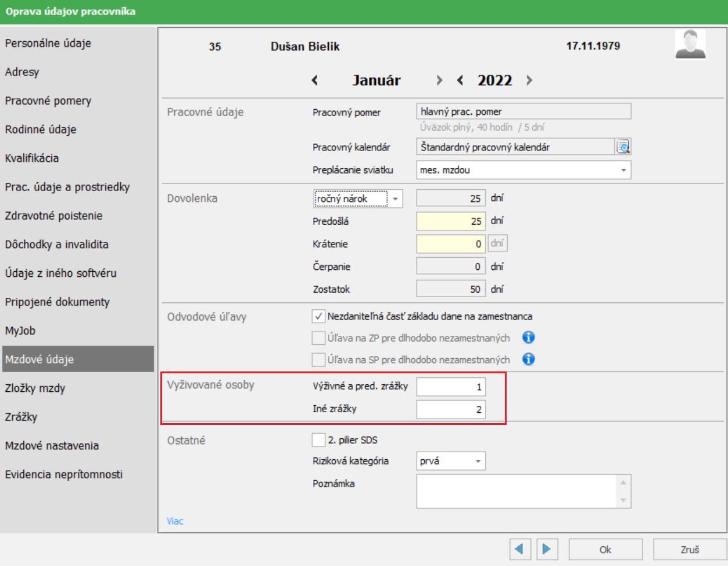Click Iné zrážky field
728x566 pixels.
(451, 409)
